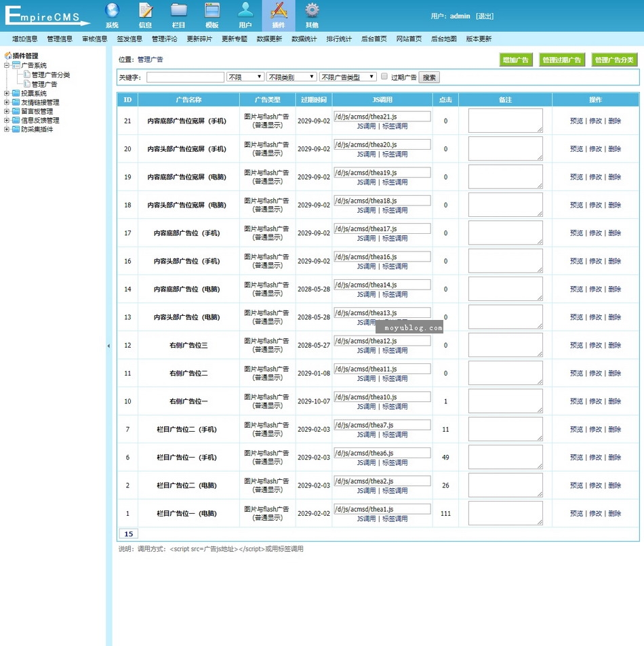Open the 不限类别 dropdown

291,77
